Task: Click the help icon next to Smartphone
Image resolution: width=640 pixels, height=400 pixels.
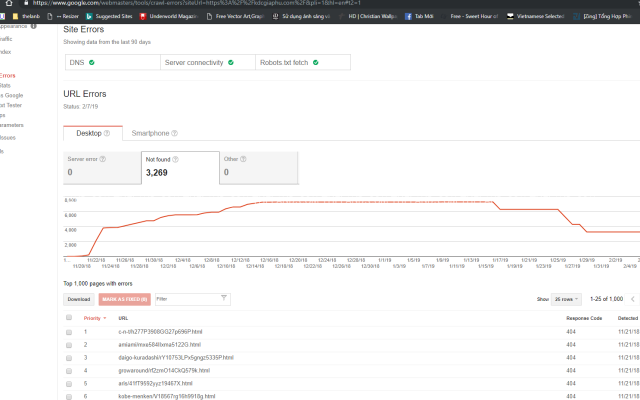Action: 174,133
